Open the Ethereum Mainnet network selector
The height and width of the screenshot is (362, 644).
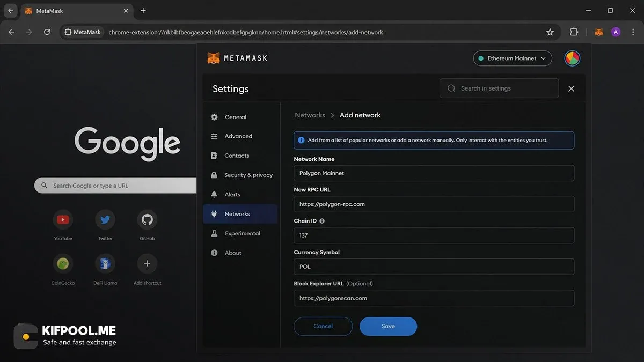pos(513,58)
